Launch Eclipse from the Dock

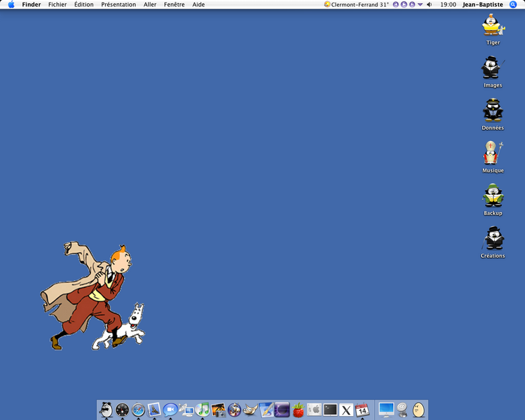(282, 409)
